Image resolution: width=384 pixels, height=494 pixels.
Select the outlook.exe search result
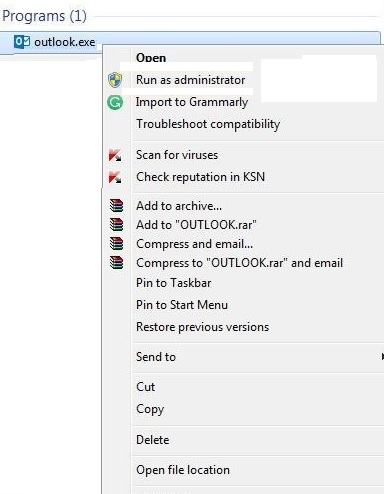tap(190, 42)
